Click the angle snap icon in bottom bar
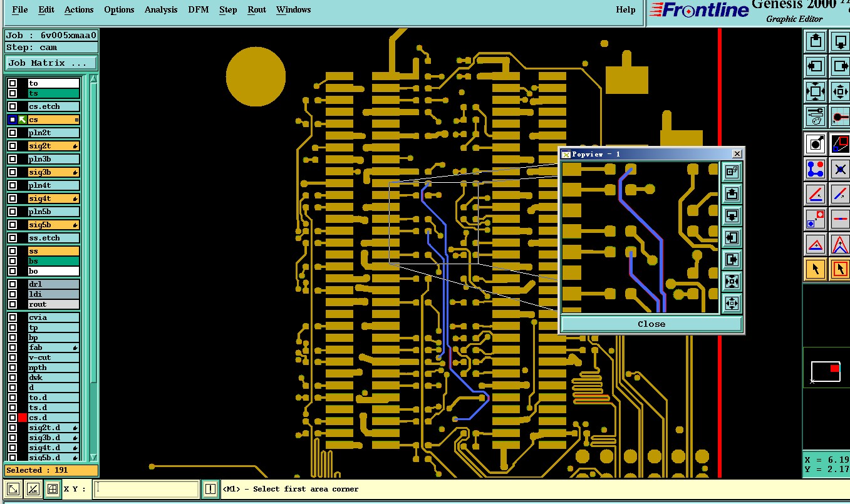The height and width of the screenshot is (504, 850). 33,489
